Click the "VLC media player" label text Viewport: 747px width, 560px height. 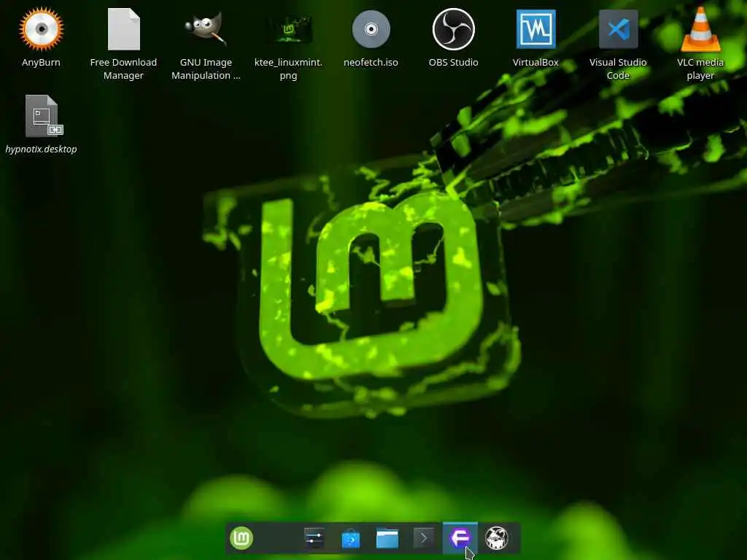pyautogui.click(x=700, y=69)
